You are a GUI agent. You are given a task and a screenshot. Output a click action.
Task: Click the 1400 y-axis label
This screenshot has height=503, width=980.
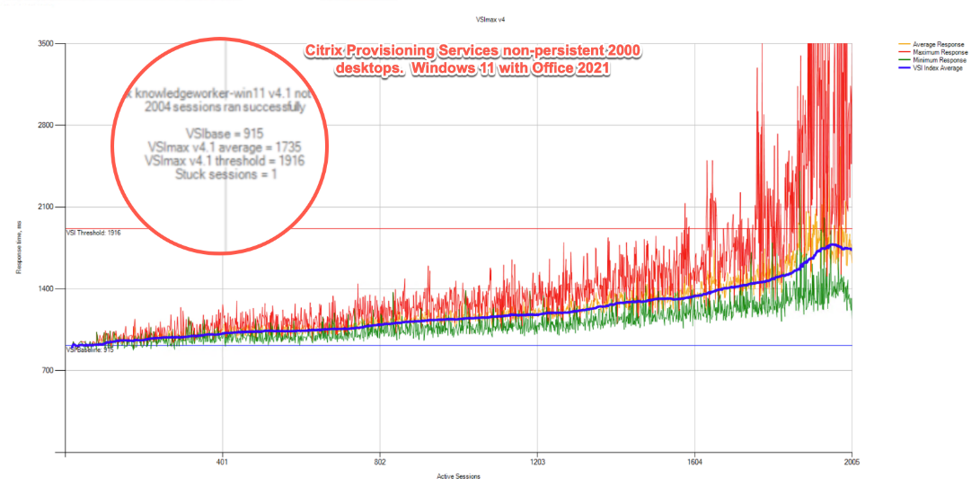(x=46, y=288)
